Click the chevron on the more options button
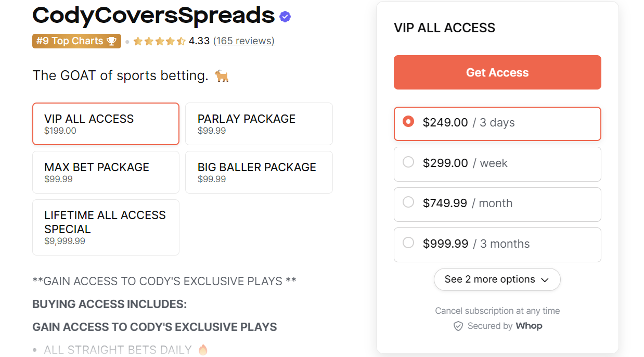This screenshot has width=644, height=357. (x=546, y=279)
